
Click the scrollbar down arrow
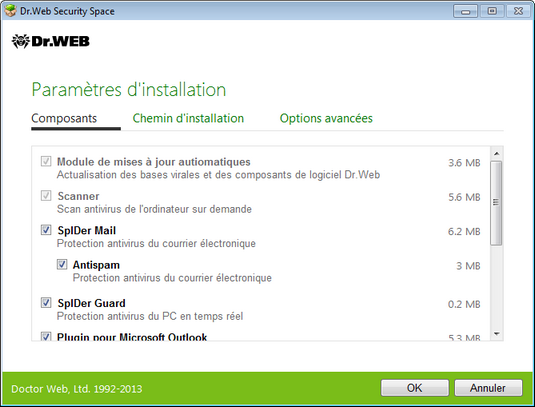click(496, 334)
